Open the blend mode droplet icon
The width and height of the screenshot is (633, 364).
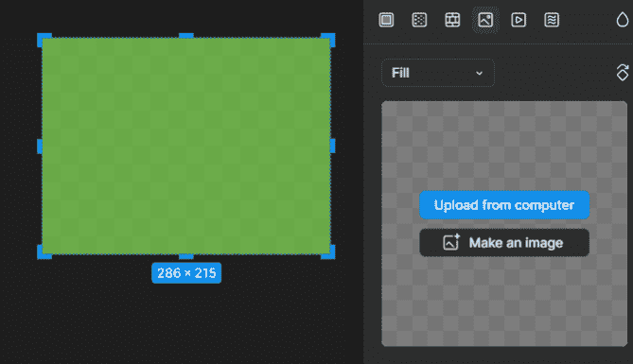click(623, 20)
